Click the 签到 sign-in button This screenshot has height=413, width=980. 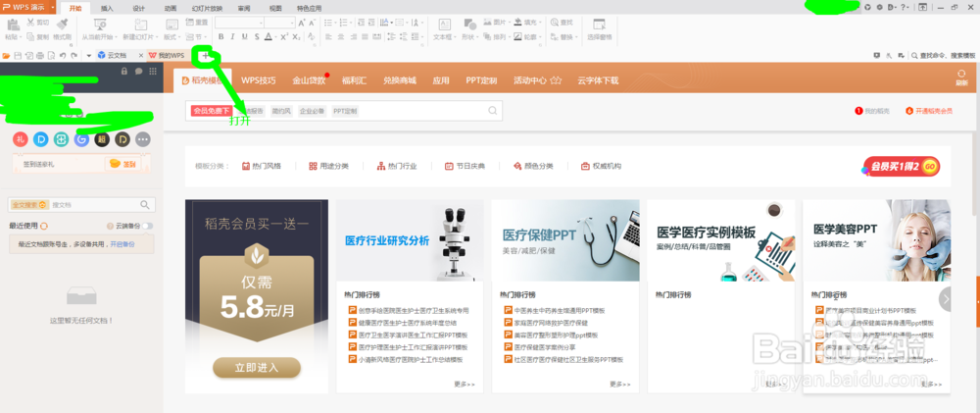(x=122, y=163)
